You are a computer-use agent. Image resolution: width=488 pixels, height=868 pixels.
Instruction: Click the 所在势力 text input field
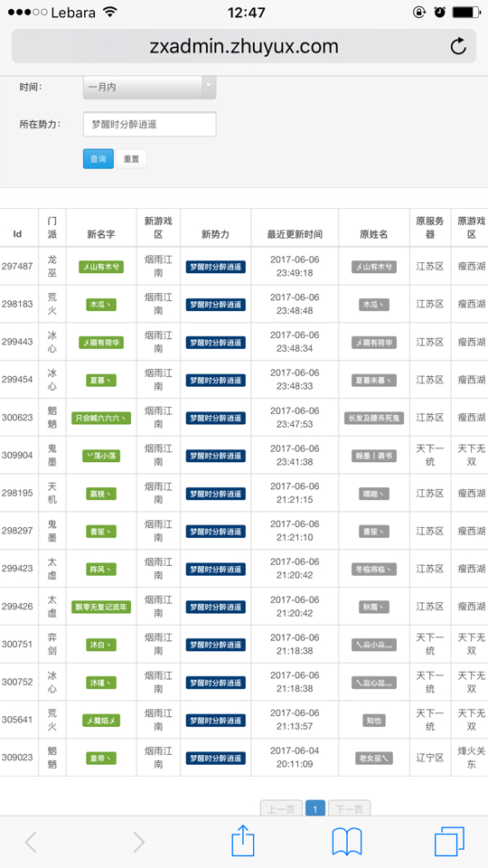click(x=149, y=125)
